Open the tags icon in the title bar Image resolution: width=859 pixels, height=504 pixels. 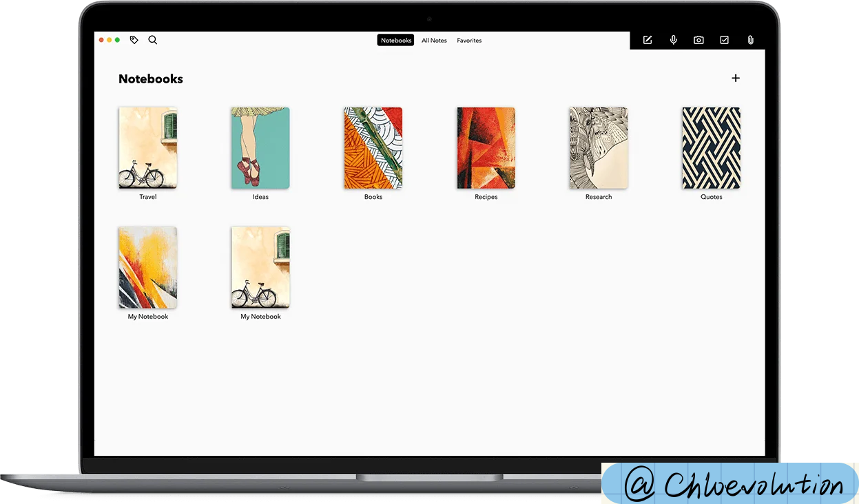(134, 40)
